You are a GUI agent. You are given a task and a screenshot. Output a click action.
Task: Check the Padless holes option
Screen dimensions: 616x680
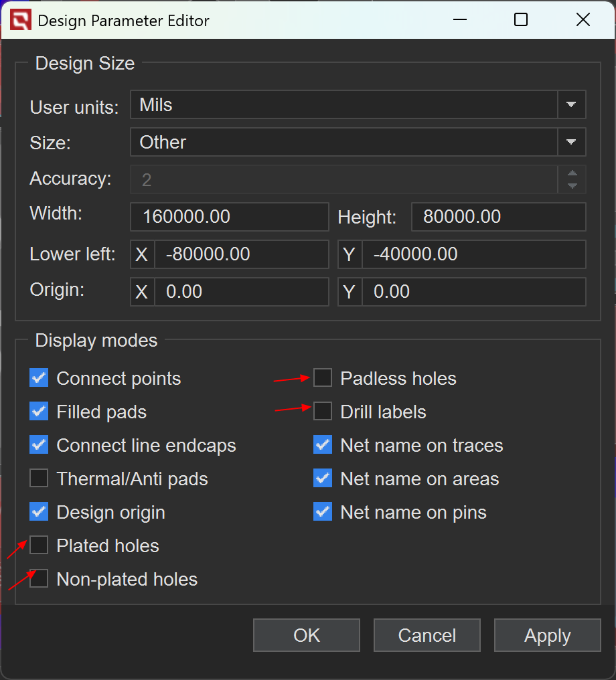coord(323,378)
